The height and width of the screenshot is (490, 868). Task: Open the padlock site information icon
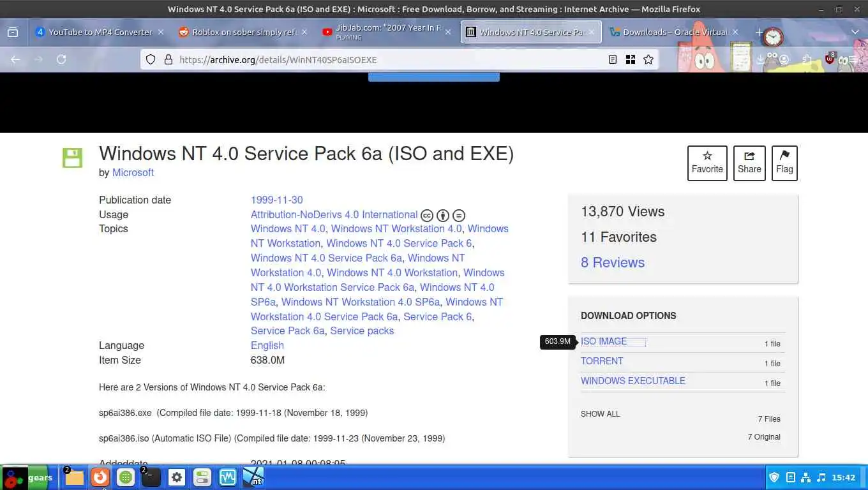click(x=168, y=59)
